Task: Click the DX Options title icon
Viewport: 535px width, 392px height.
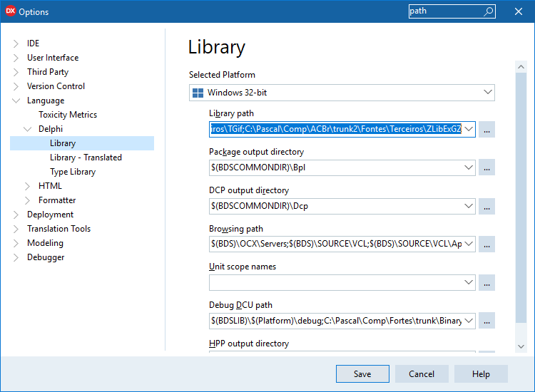Action: click(11, 11)
